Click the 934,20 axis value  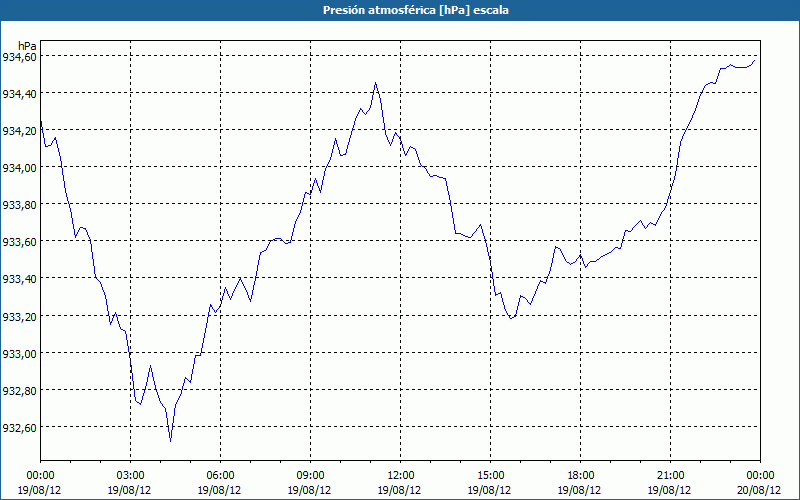(x=19, y=131)
